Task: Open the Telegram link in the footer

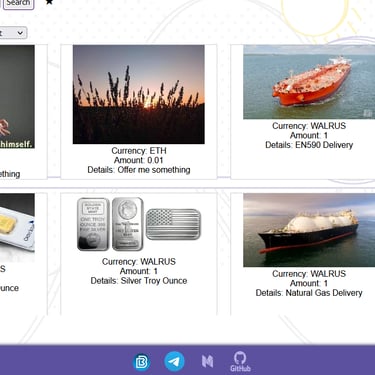Action: (x=174, y=361)
